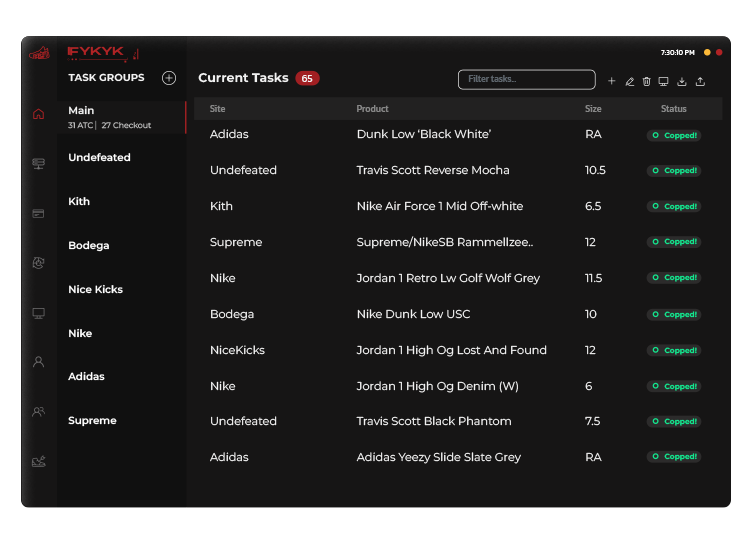Open the Supreme task group
This screenshot has width=750, height=546.
[92, 421]
